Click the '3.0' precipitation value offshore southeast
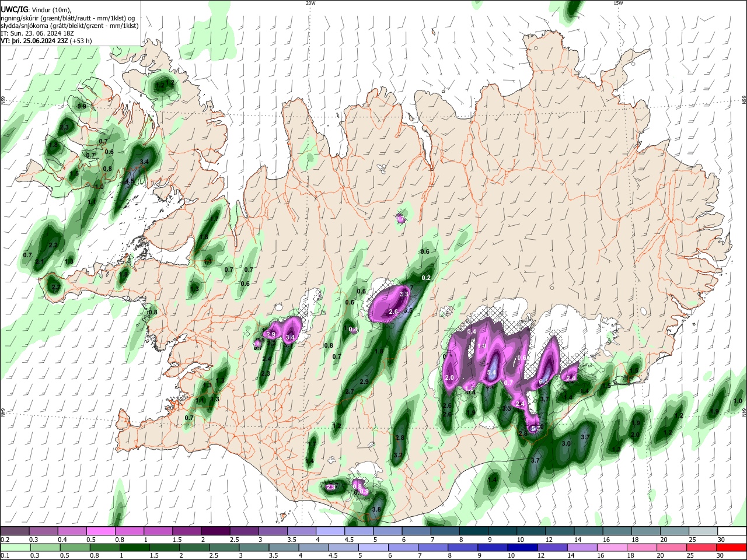Viewport: 747px width, 560px height. [566, 443]
